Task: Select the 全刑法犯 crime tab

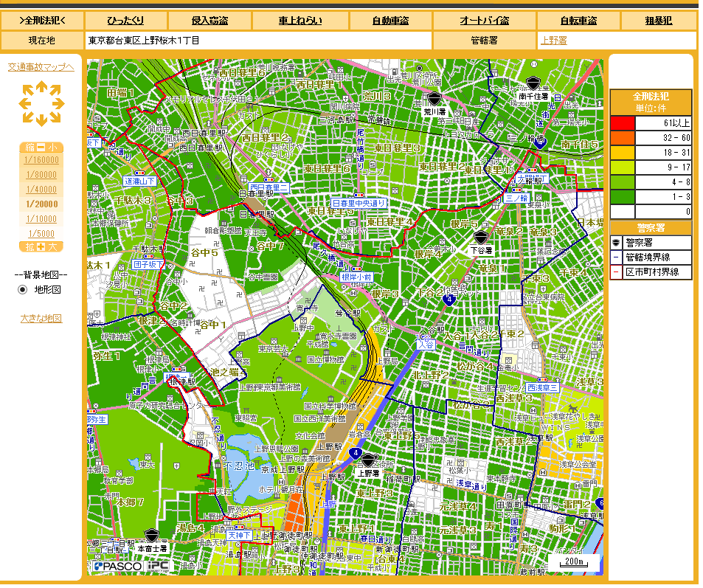Action: 42,20
